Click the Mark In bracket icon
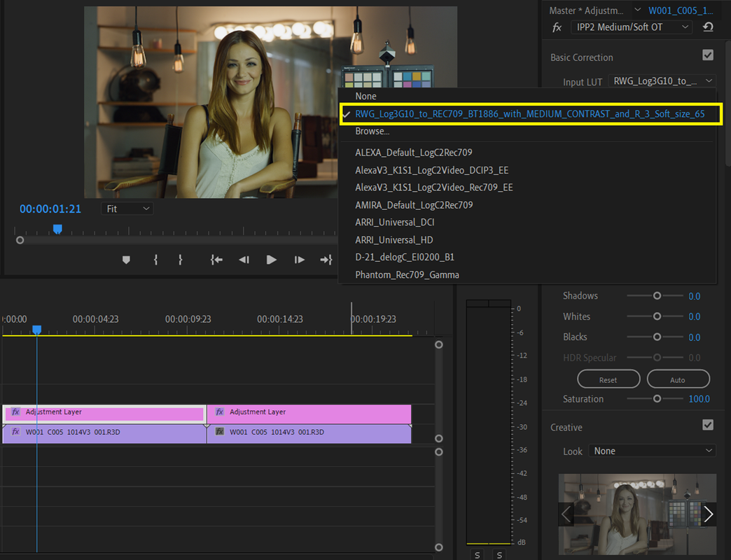 coord(155,260)
